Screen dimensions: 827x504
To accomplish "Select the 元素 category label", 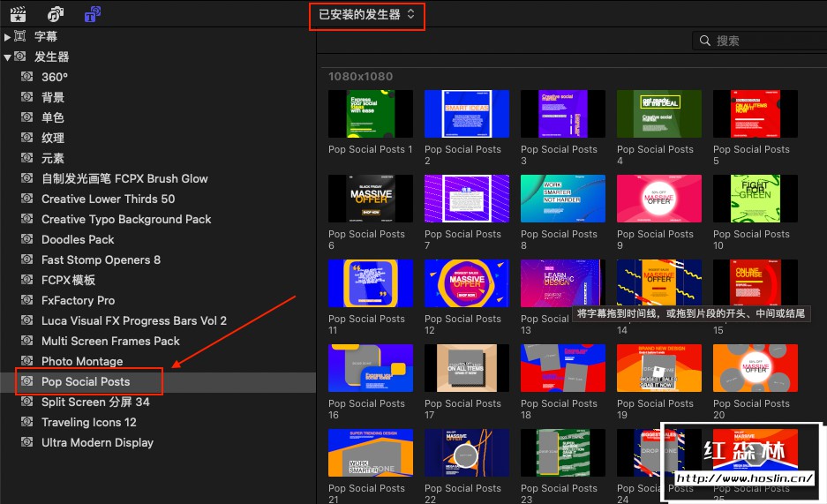I will (53, 158).
